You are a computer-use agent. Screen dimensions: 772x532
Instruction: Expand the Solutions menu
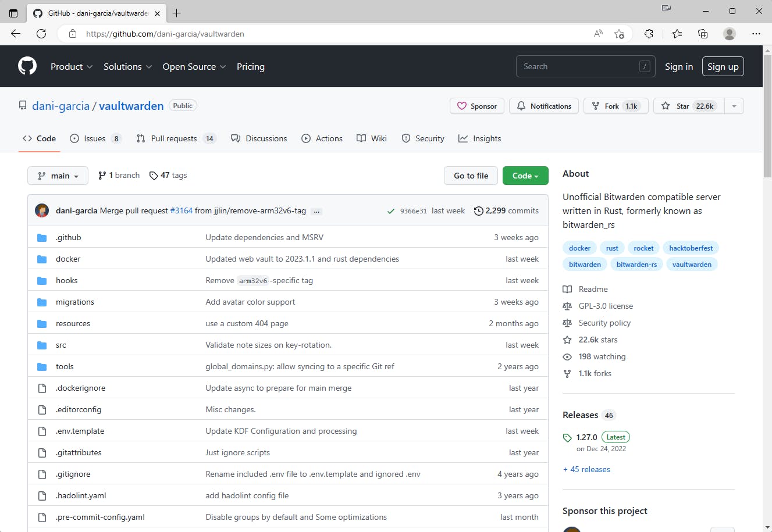pos(128,66)
